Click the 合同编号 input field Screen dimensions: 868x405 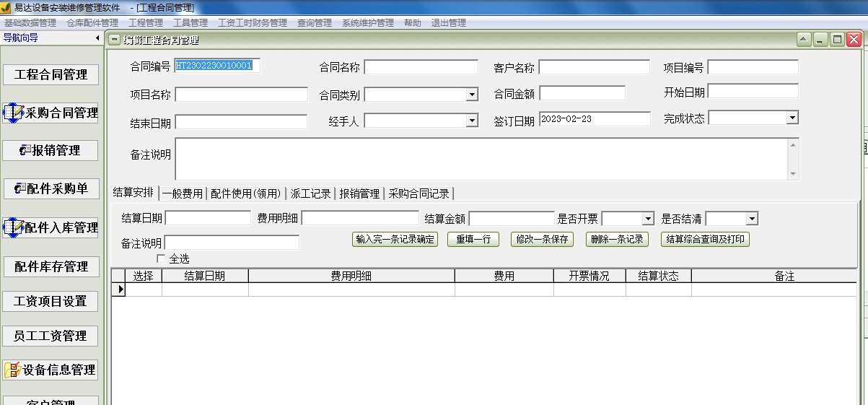(x=217, y=66)
